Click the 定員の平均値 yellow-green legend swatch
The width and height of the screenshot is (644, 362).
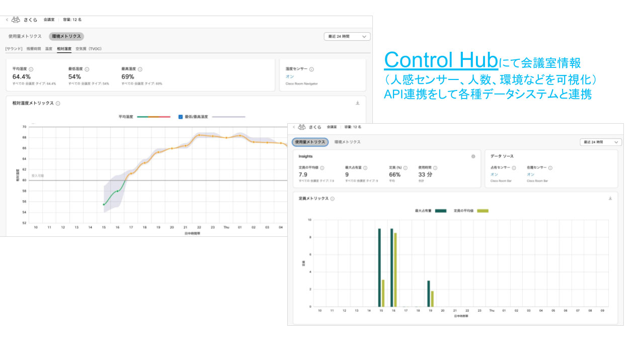coord(482,211)
